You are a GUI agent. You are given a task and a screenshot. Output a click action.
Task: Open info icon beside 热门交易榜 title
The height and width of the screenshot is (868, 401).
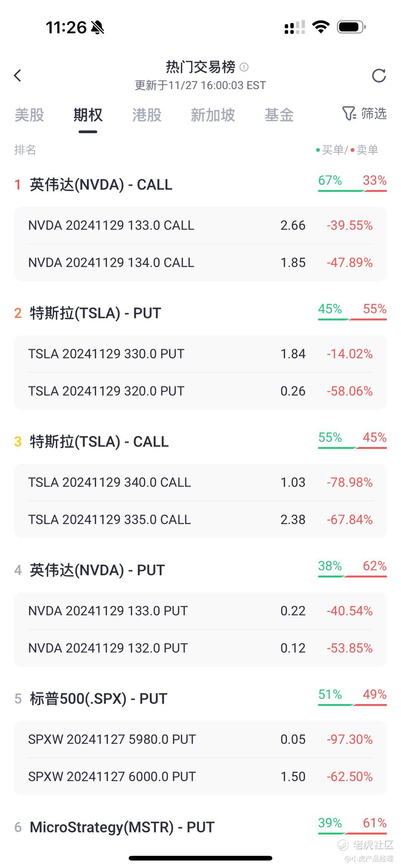click(x=244, y=67)
